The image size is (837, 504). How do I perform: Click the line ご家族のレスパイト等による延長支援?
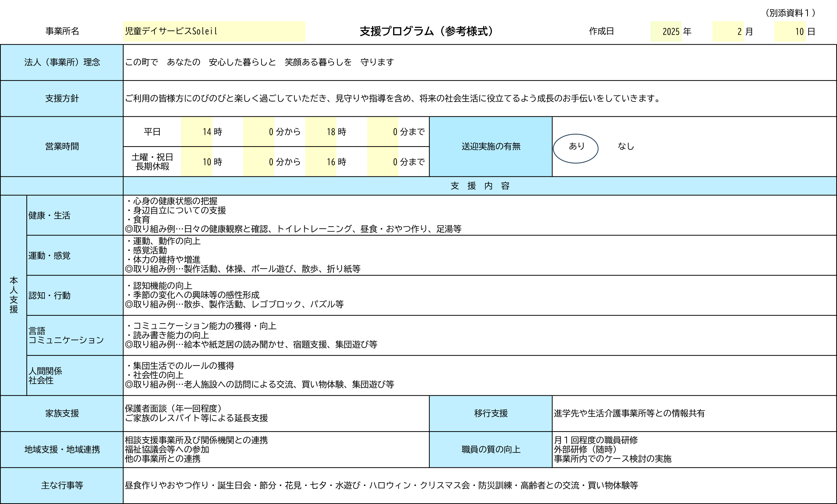[196, 418]
